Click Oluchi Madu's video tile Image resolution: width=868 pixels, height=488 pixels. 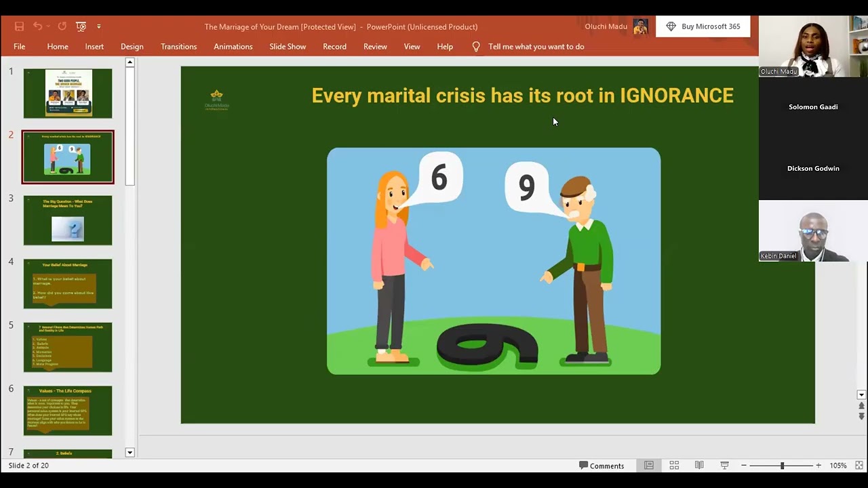click(x=813, y=47)
